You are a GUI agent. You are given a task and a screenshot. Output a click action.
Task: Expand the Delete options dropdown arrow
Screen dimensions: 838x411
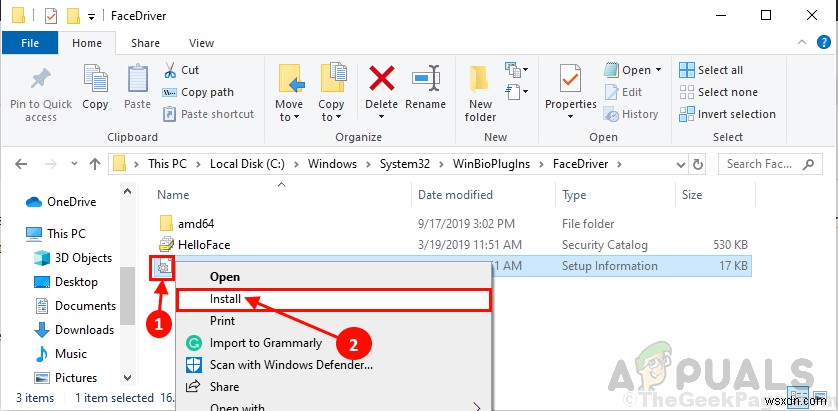[x=382, y=117]
